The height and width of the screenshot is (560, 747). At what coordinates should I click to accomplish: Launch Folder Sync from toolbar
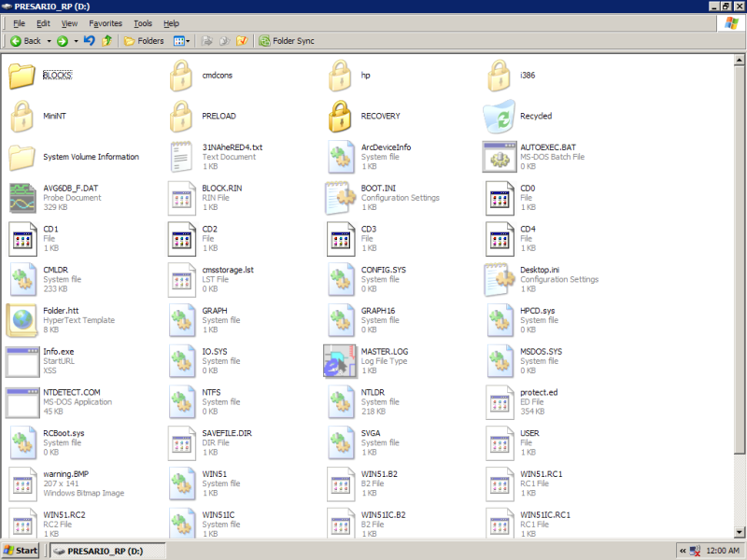pos(287,41)
